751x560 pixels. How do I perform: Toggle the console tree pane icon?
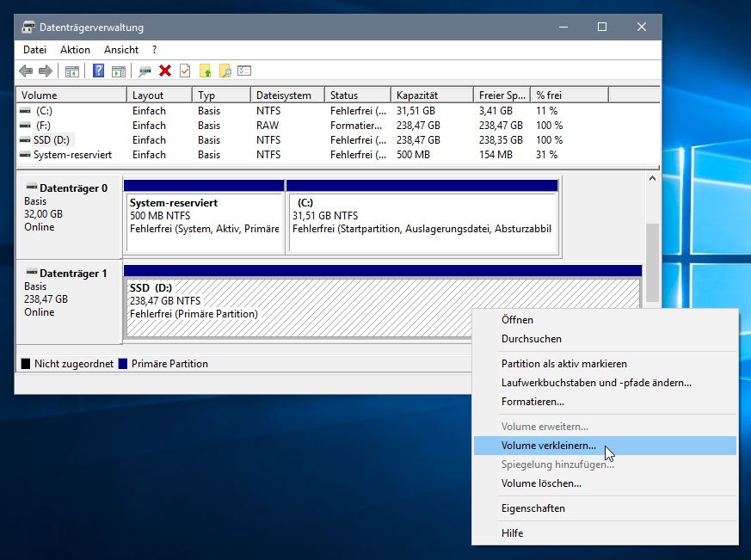72,71
